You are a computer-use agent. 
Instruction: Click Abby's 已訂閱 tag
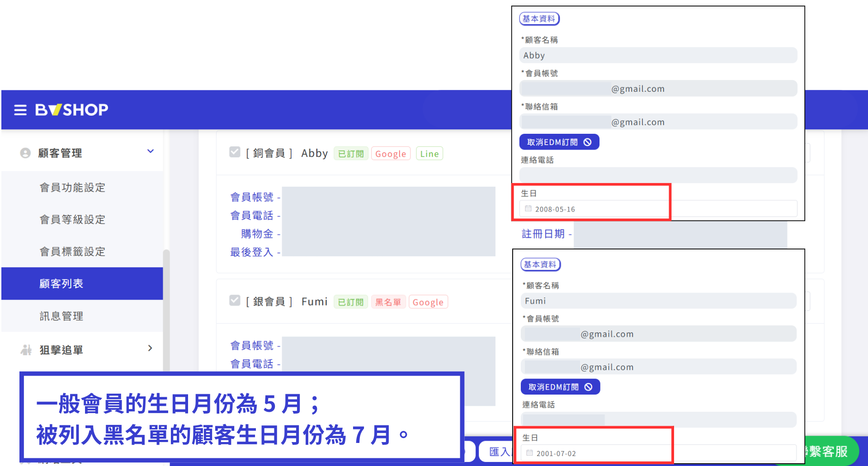[x=351, y=154]
